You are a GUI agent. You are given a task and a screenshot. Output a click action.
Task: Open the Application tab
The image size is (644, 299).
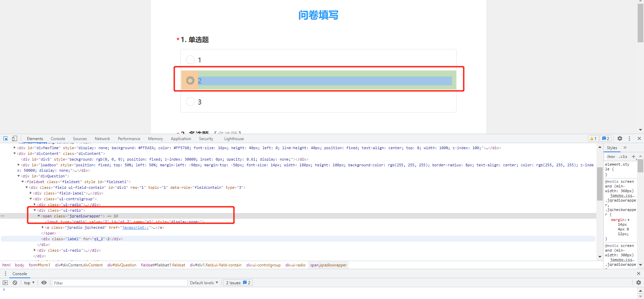tap(181, 138)
